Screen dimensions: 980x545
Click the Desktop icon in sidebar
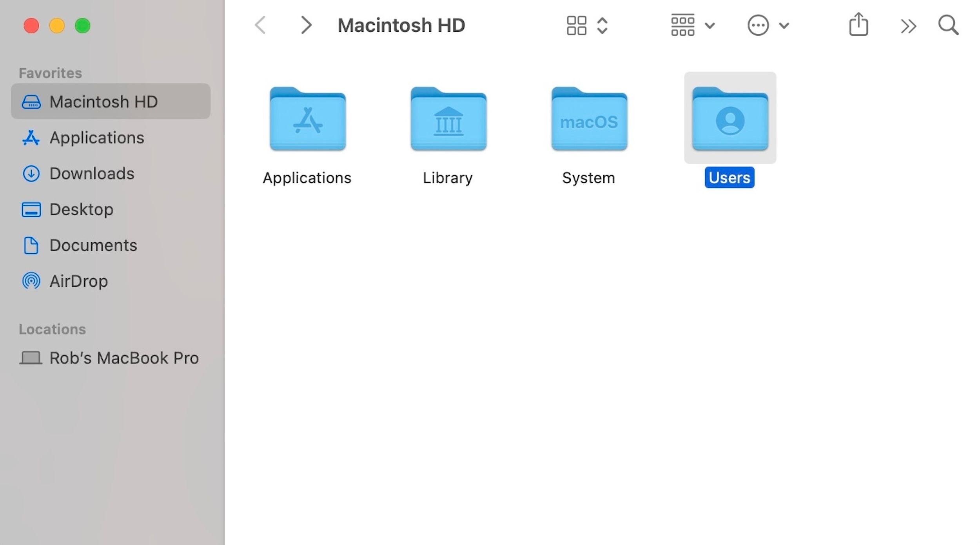[31, 210]
